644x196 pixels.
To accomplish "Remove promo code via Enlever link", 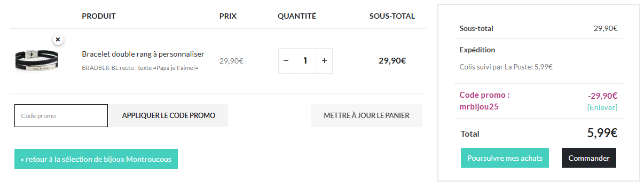I will point(602,107).
